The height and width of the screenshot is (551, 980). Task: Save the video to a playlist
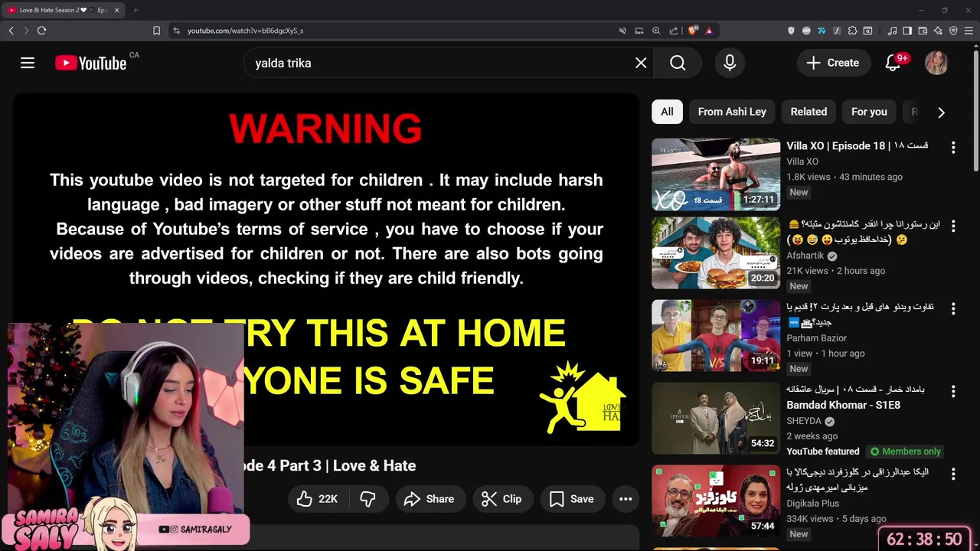[572, 499]
